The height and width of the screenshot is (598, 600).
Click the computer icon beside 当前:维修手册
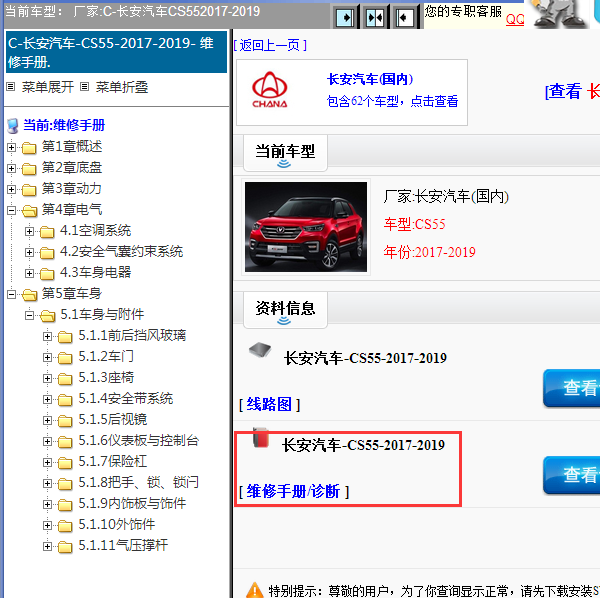(13, 125)
